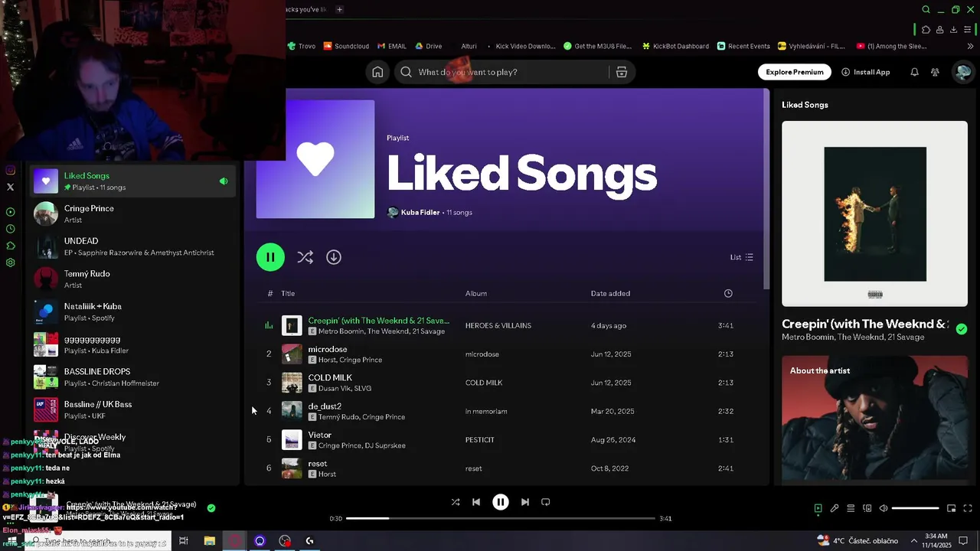Open KickBot Dashboard bookmark
This screenshot has height=551, width=980.
click(675, 46)
